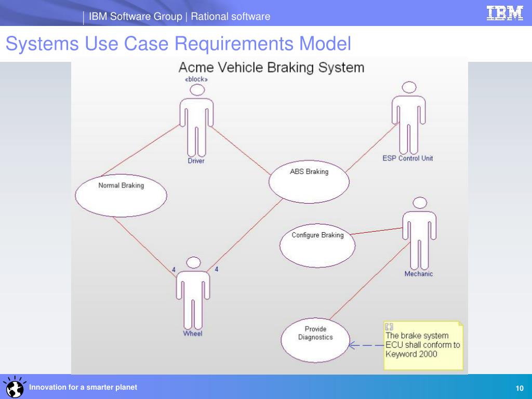Viewport: 532px width, 399px height.
Task: Select the Wheel actor figure
Action: click(193, 293)
